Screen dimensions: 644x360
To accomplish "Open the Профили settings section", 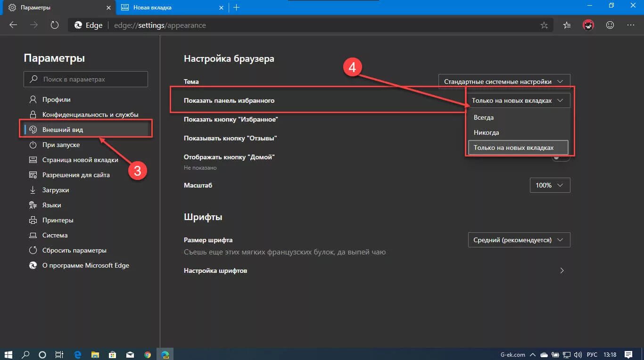I will tap(86, 99).
